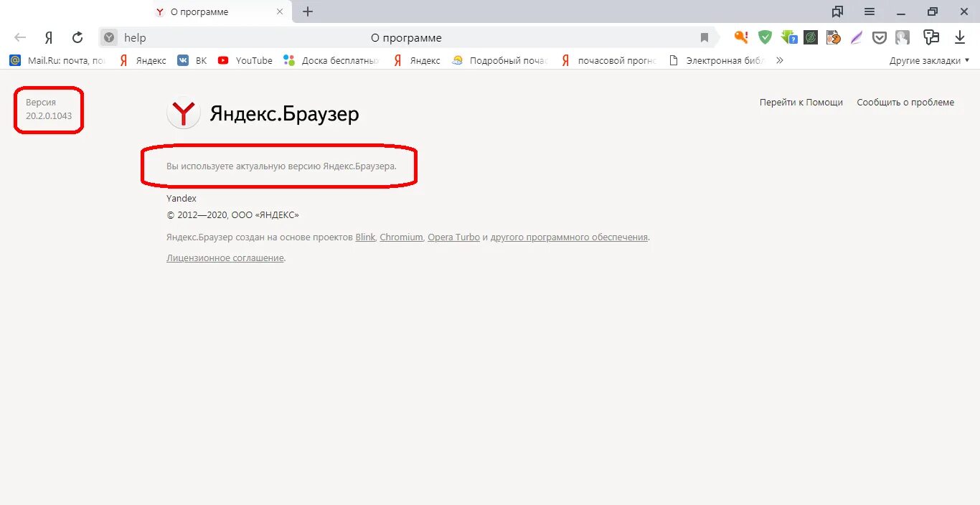The image size is (980, 505).
Task: Click the 'О программе' page title in address bar
Action: tap(406, 38)
